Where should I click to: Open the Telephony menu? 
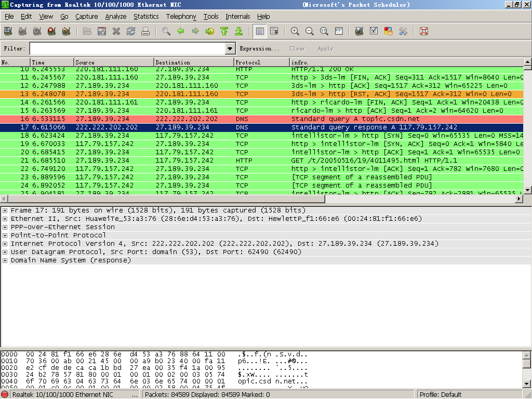click(x=181, y=16)
